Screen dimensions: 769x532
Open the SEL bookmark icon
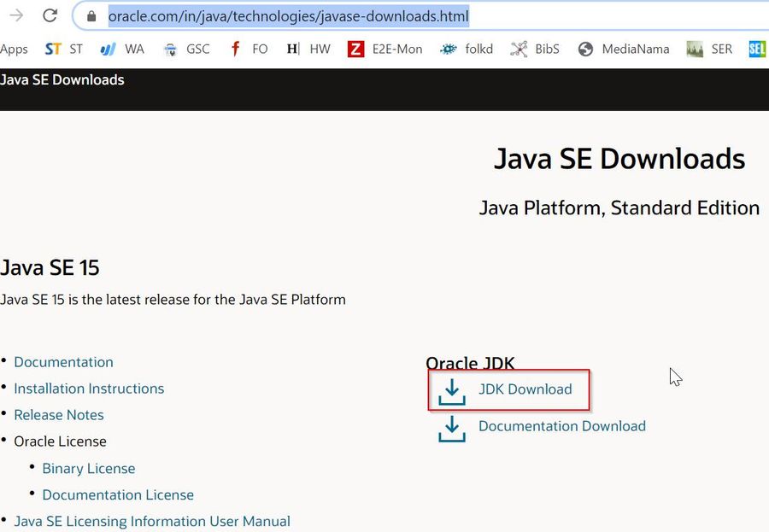tap(757, 49)
